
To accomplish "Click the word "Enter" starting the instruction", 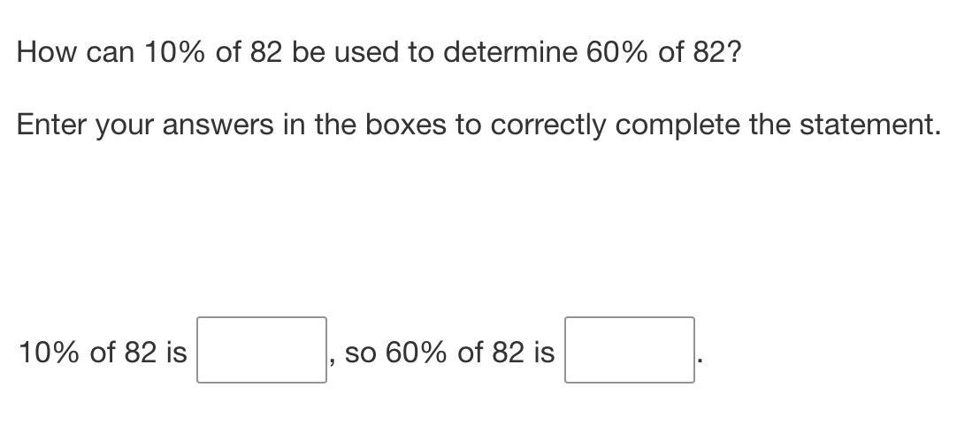I will coord(52,125).
